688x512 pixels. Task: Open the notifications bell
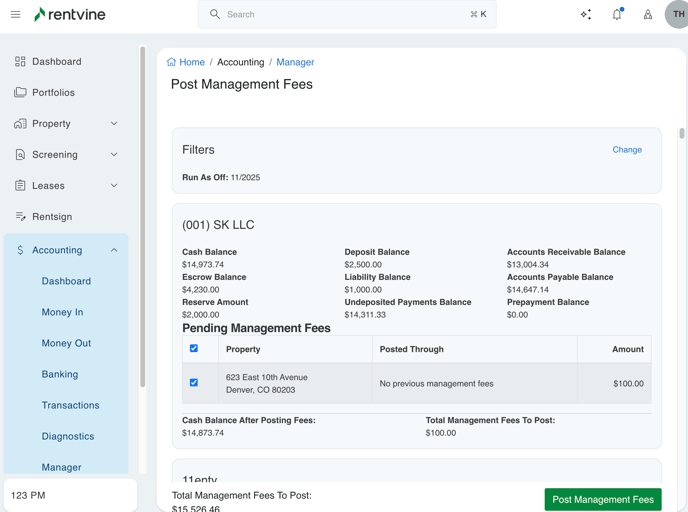[617, 15]
